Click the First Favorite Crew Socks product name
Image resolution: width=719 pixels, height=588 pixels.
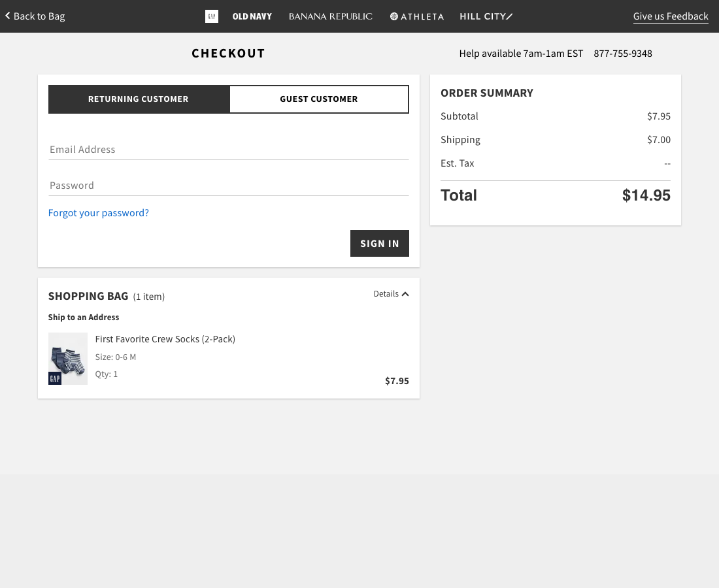(x=165, y=339)
